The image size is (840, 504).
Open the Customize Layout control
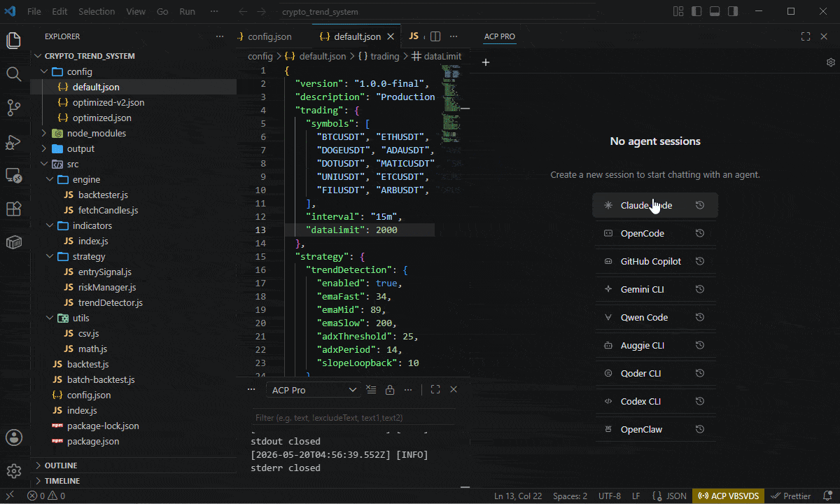point(678,11)
